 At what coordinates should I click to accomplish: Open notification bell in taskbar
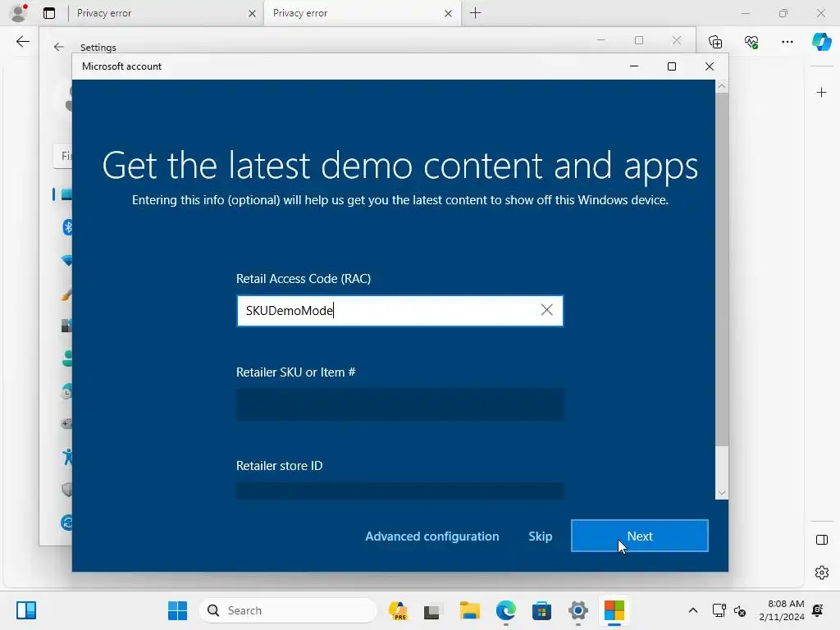pyautogui.click(x=818, y=610)
